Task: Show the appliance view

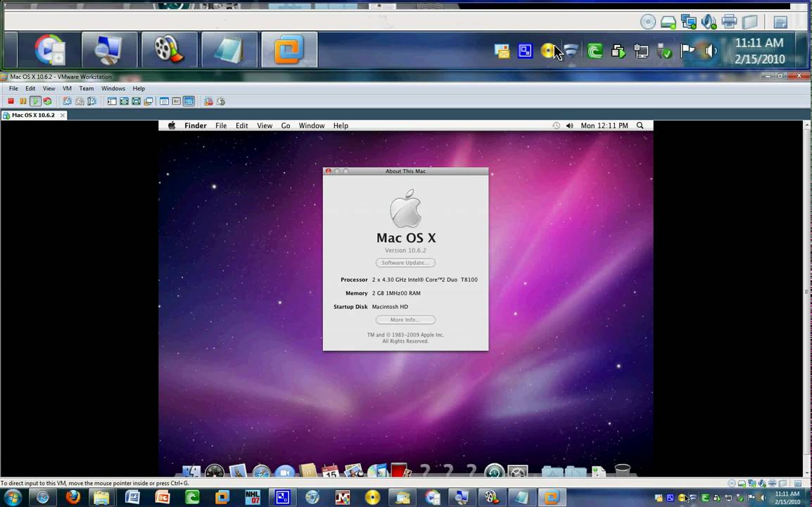Action: pos(177,101)
